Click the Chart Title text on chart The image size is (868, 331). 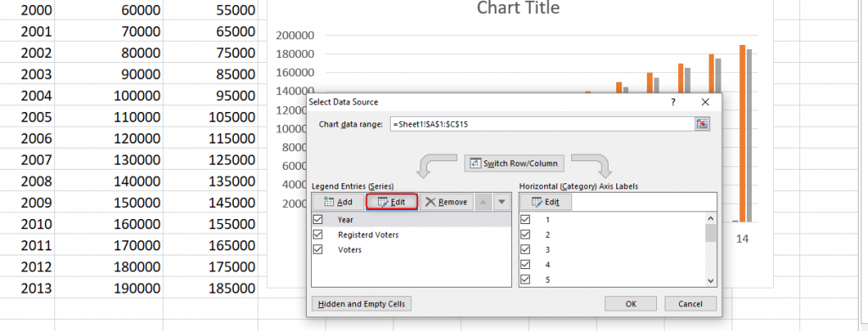click(518, 8)
